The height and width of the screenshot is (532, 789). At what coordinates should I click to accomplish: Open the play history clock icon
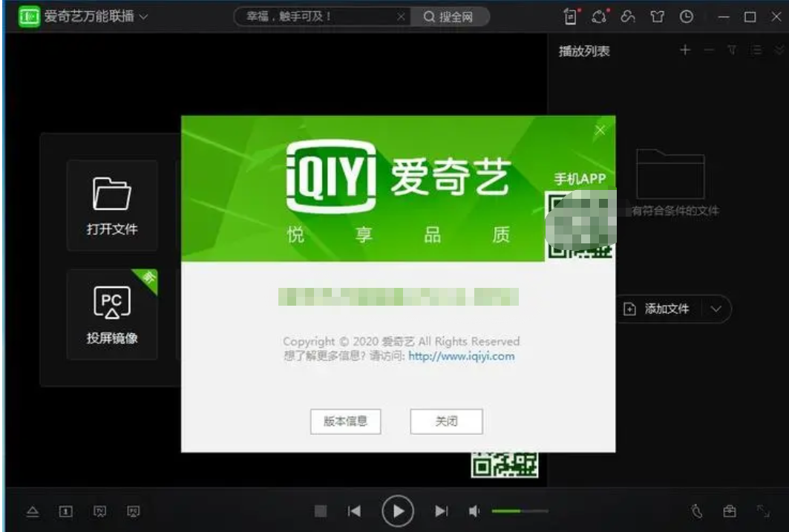click(x=687, y=16)
